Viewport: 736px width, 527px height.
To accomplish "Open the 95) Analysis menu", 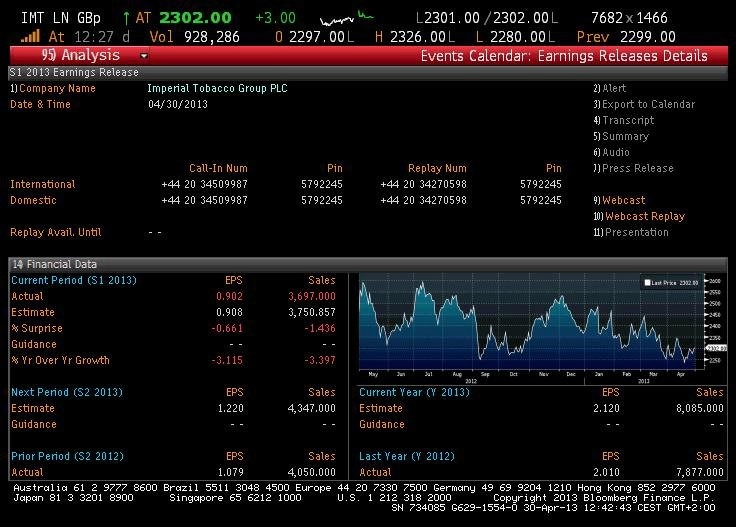I will [80, 55].
